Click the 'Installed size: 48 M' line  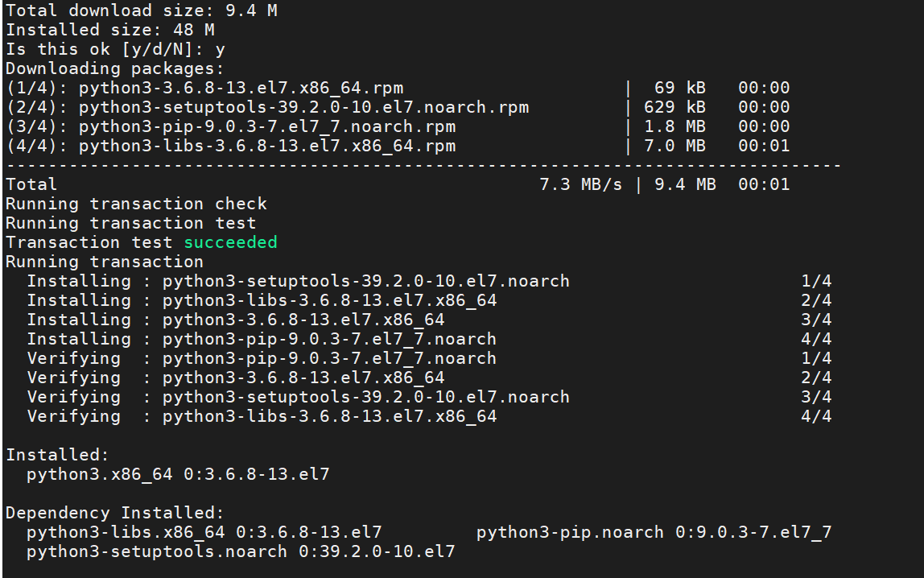tap(110, 30)
